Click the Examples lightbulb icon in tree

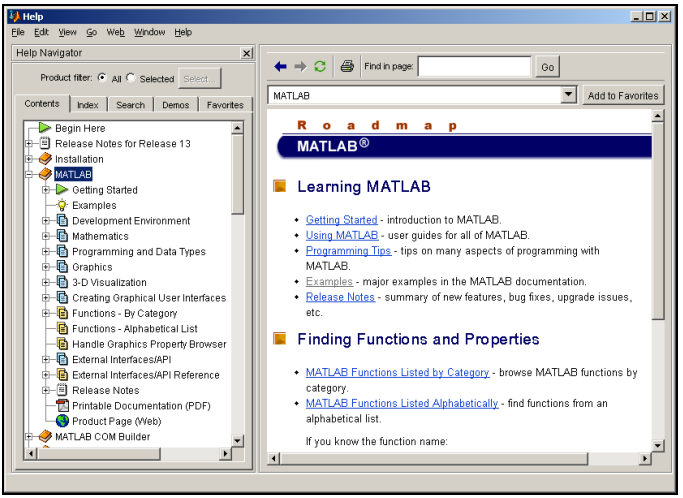tap(62, 205)
